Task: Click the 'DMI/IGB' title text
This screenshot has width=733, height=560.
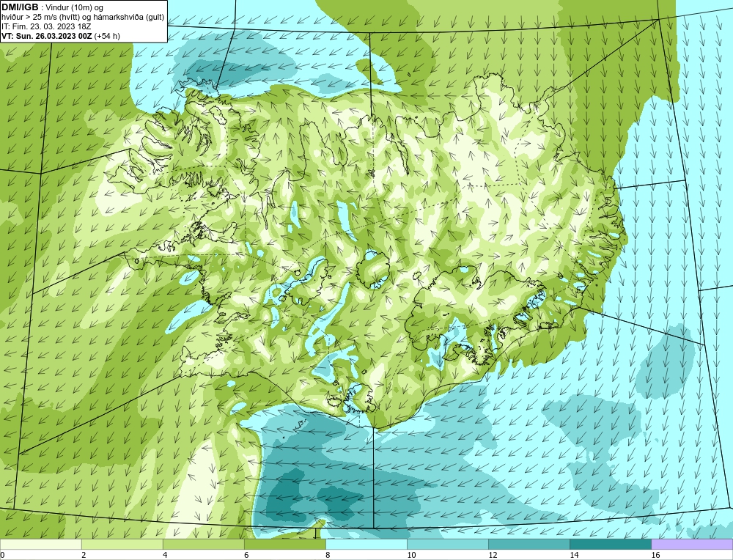Action: coord(20,7)
